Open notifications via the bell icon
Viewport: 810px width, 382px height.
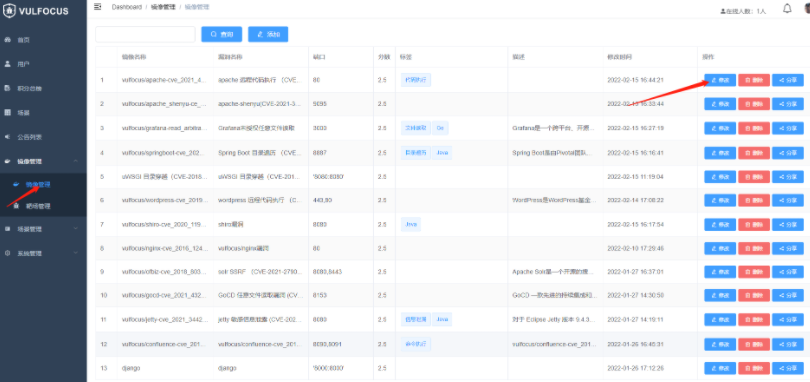pos(787,9)
